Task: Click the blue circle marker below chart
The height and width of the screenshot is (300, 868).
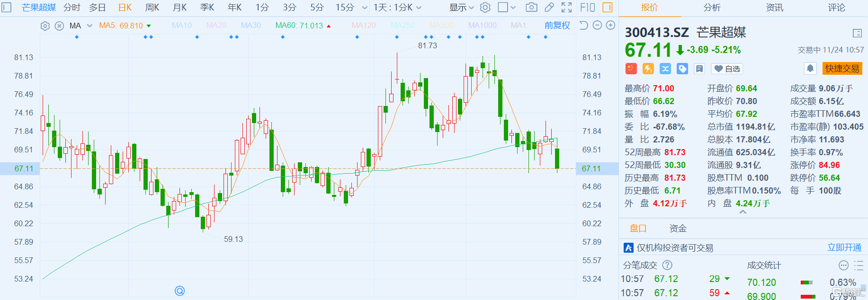Action: click(180, 291)
